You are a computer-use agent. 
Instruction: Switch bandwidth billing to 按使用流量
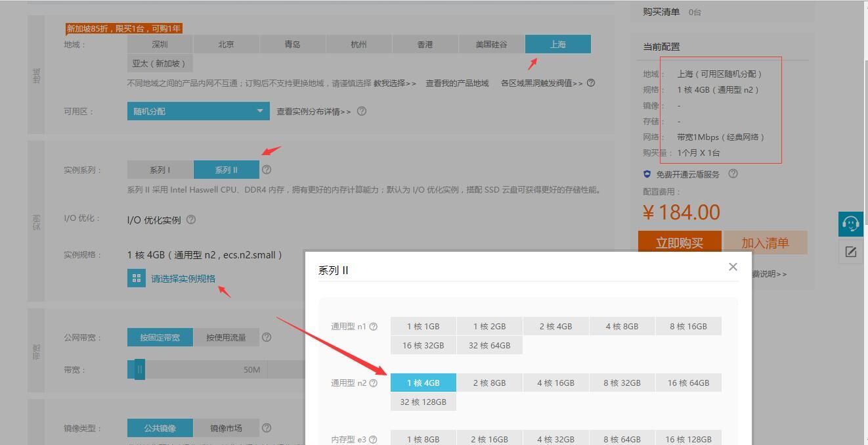click(x=226, y=338)
